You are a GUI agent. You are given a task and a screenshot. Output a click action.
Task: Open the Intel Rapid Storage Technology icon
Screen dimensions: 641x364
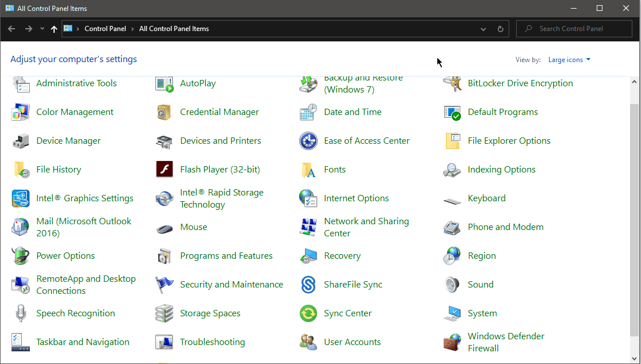pyautogui.click(x=165, y=198)
